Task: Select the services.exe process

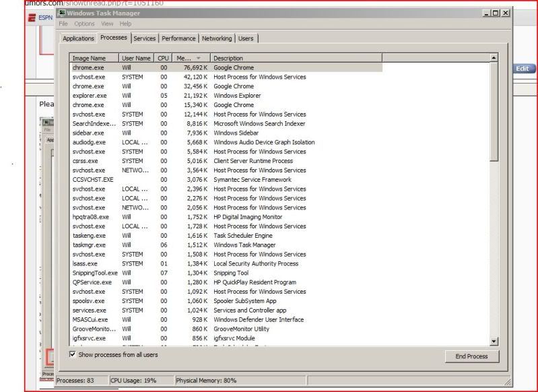Action: 226,310
